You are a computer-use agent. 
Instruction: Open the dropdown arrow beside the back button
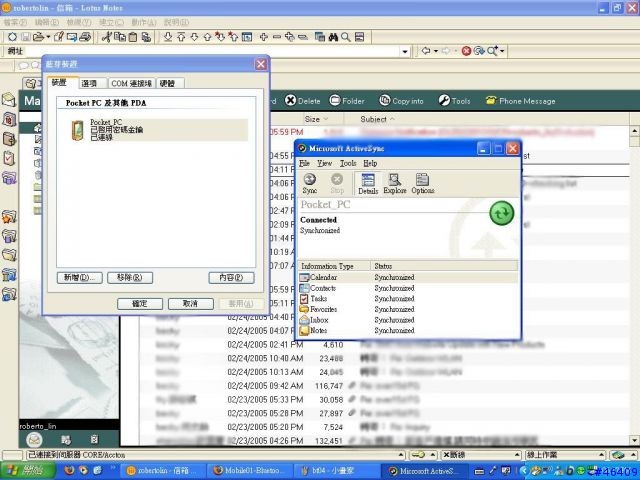(436, 51)
